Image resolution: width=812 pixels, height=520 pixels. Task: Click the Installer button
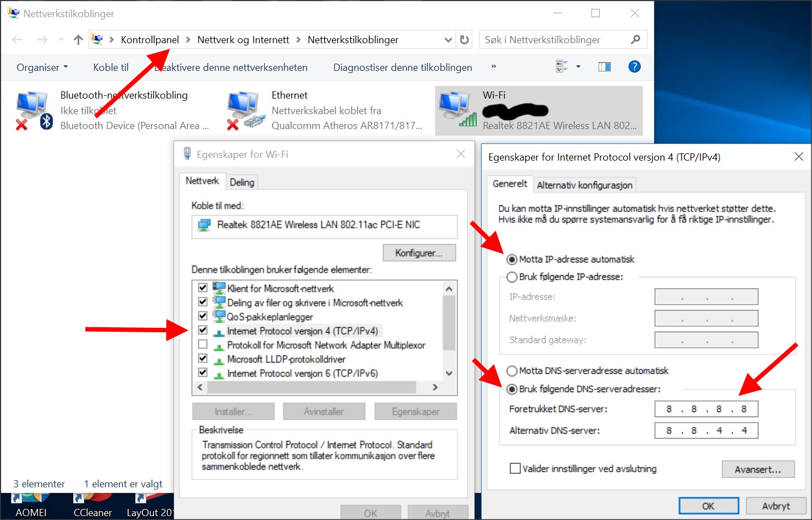click(x=233, y=411)
